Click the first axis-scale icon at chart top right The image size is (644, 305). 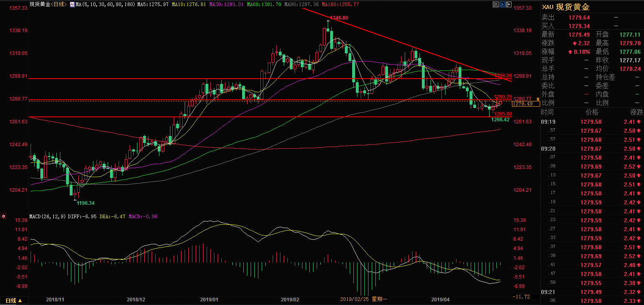pyautogui.click(x=496, y=4)
